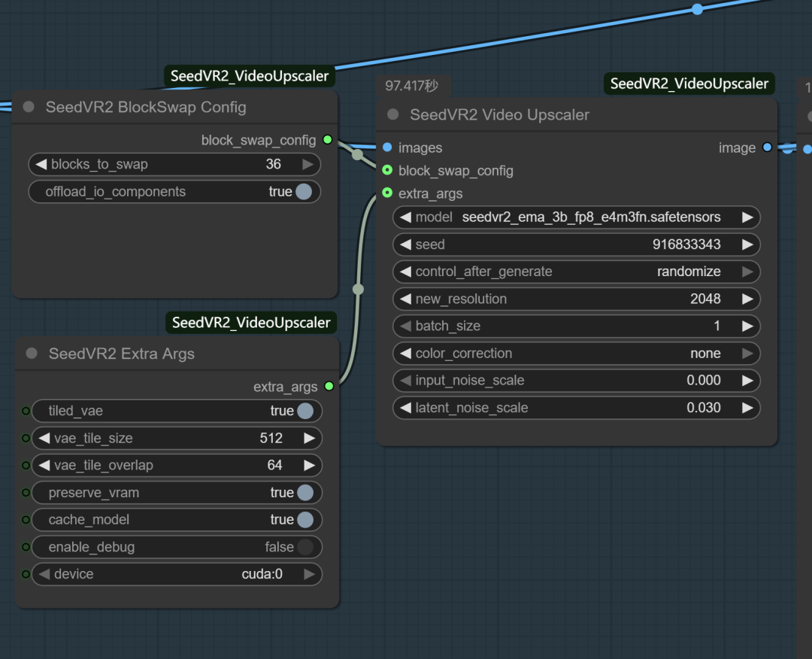Click the SeedVR2 BlockSwap Config title

click(146, 108)
